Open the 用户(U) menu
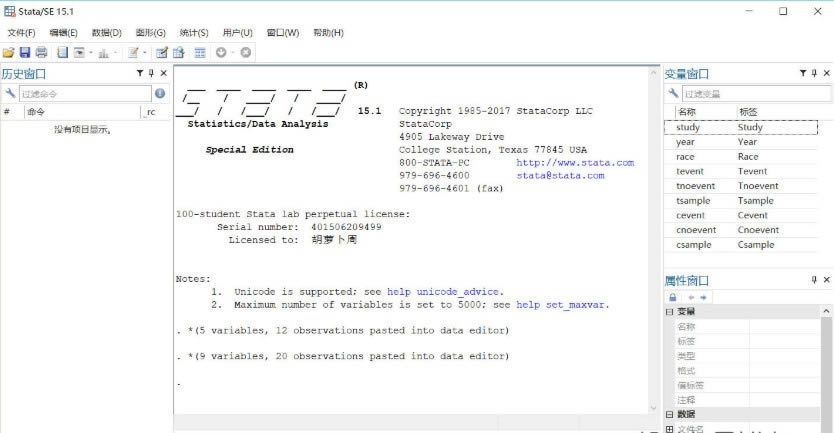 tap(237, 33)
